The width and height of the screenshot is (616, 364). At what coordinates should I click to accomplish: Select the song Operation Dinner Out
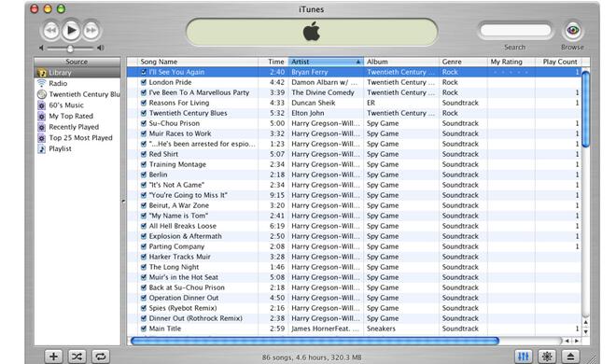(184, 298)
